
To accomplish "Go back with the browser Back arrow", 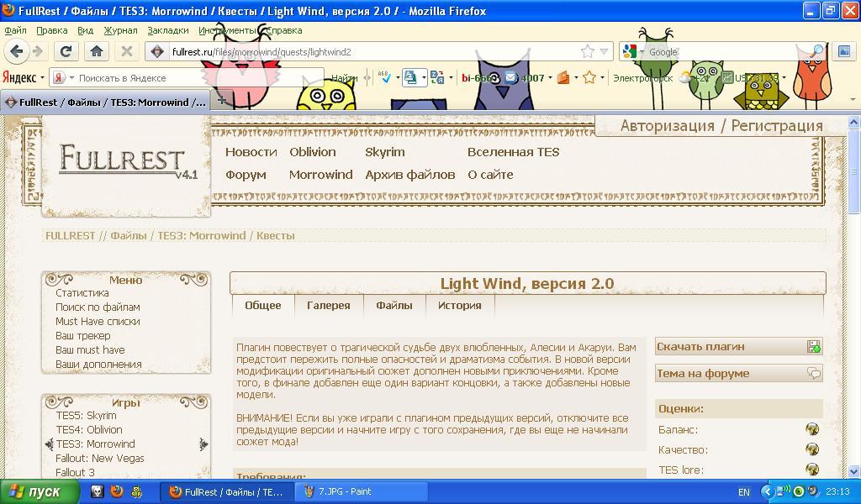I will (15, 51).
